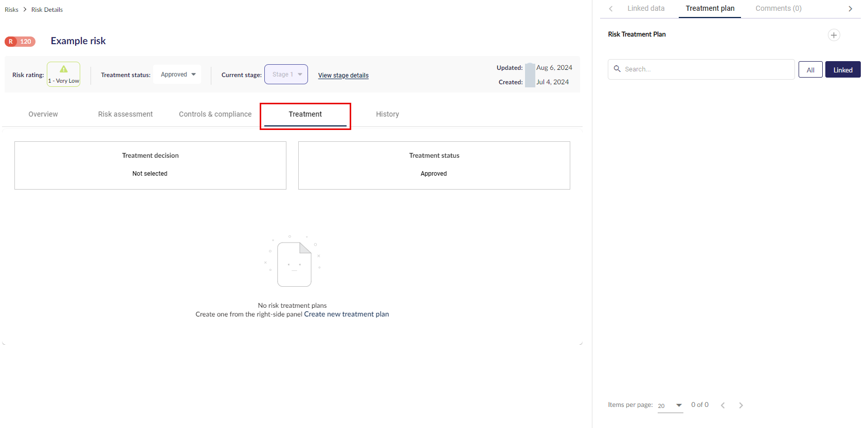The width and height of the screenshot is (868, 428).
Task: Open the Current stage Stage 1 dropdown
Action: pos(286,75)
